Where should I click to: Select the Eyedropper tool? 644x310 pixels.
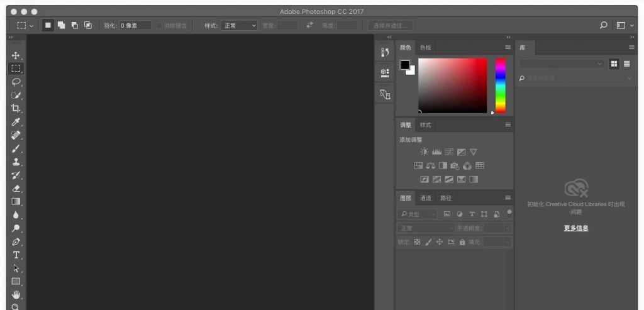[16, 122]
